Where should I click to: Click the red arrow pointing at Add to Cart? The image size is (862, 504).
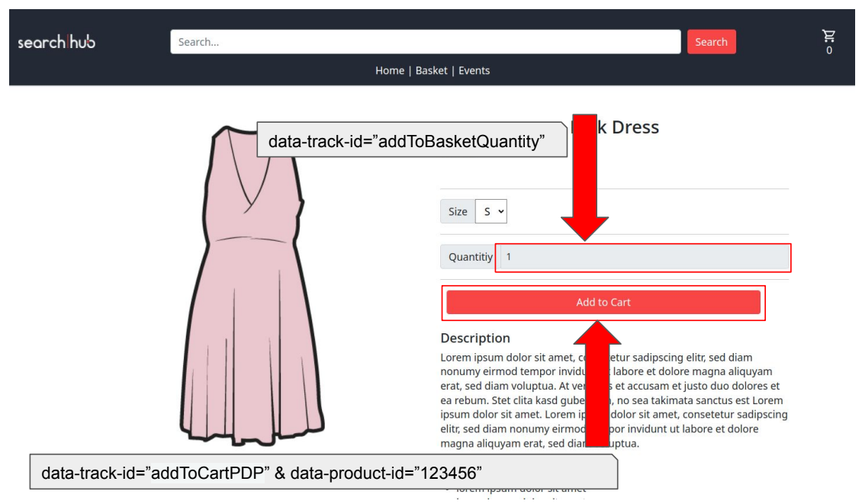[597, 384]
